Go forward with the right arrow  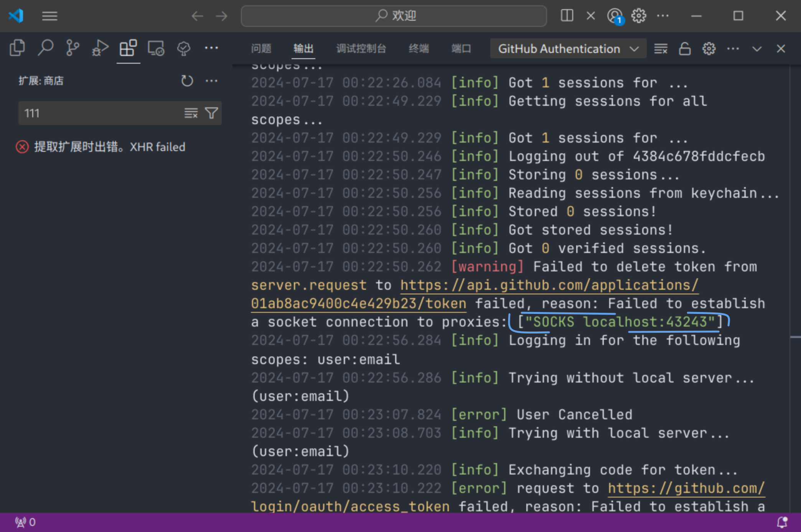pyautogui.click(x=221, y=16)
